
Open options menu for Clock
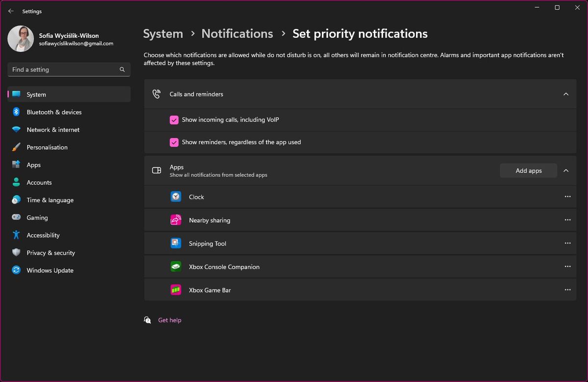tap(567, 196)
